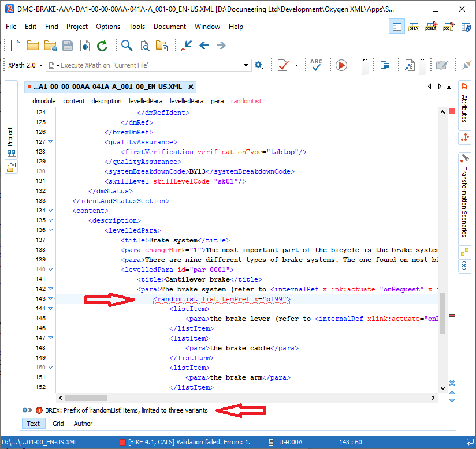Image resolution: width=476 pixels, height=449 pixels.
Task: Toggle fold marker at line 140 levelledPara
Action: pyautogui.click(x=50, y=270)
